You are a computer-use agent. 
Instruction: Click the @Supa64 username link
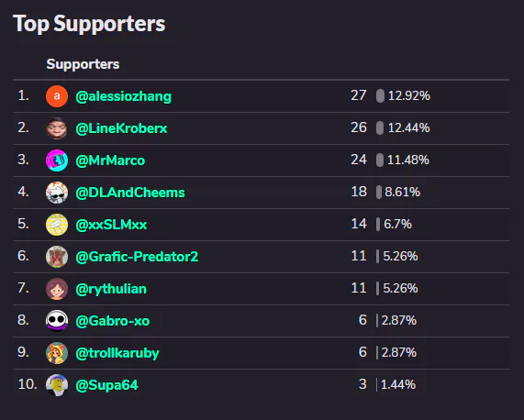click(107, 385)
